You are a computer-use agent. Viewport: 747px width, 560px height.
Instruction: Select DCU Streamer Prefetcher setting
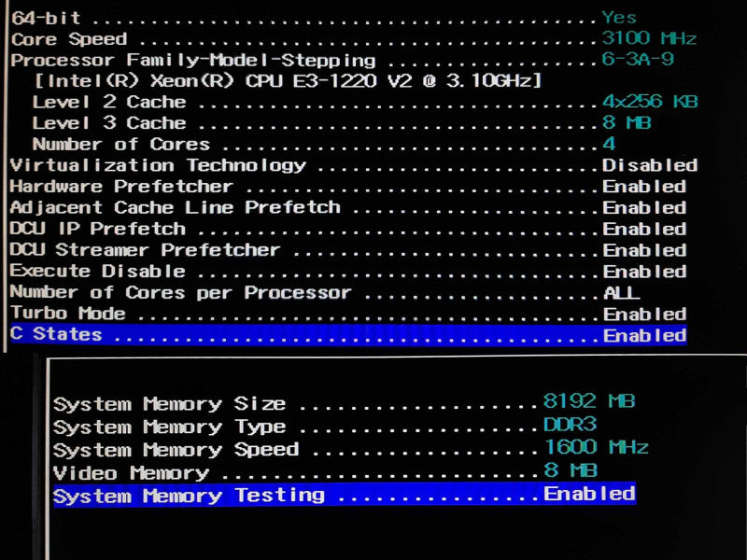pyautogui.click(x=348, y=250)
